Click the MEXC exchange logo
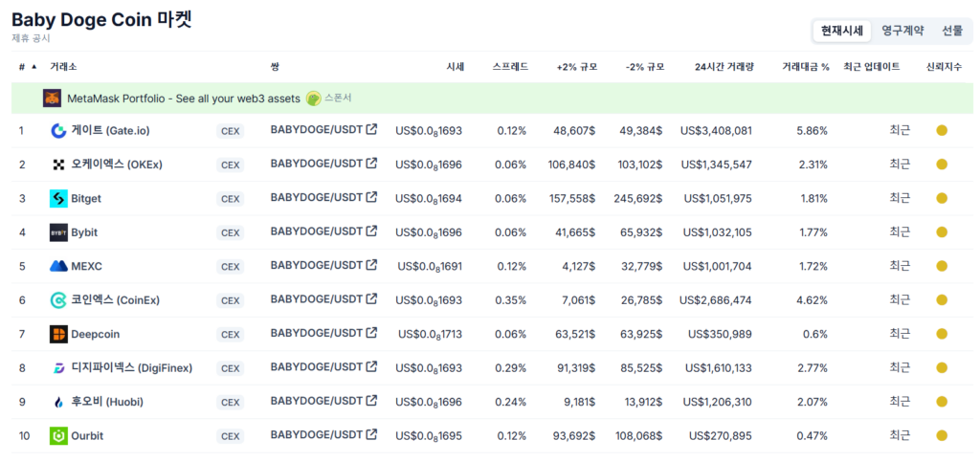The height and width of the screenshot is (462, 980). point(58,267)
